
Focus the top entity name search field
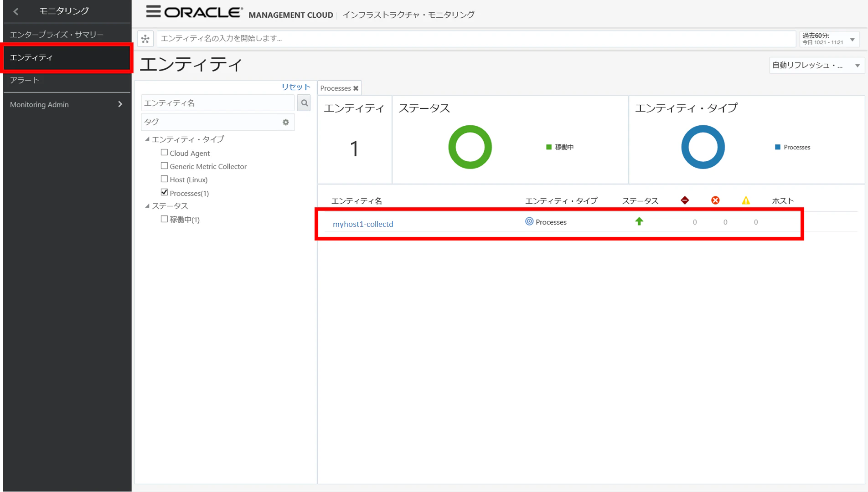click(476, 39)
